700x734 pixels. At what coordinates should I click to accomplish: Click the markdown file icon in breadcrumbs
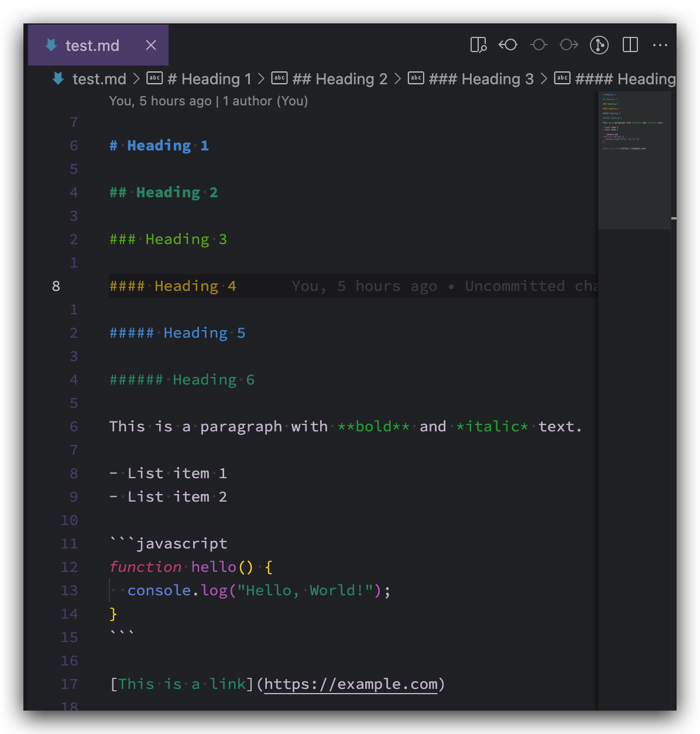click(58, 78)
